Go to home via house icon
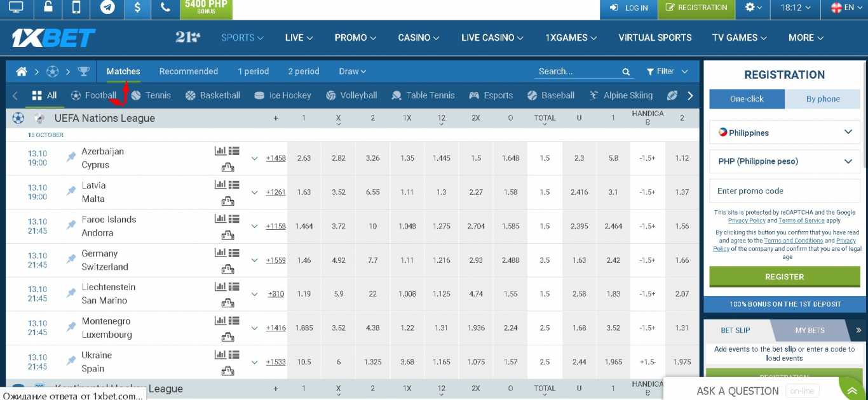 (x=22, y=71)
